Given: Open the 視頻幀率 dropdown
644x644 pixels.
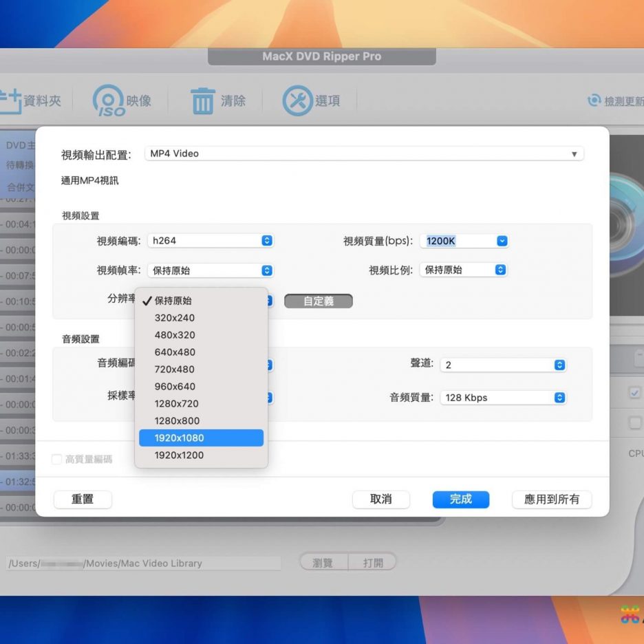Looking at the screenshot, I should pos(211,270).
